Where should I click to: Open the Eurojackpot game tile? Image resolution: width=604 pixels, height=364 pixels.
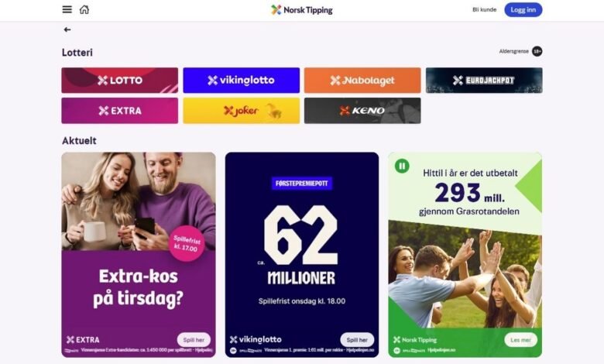tap(484, 80)
